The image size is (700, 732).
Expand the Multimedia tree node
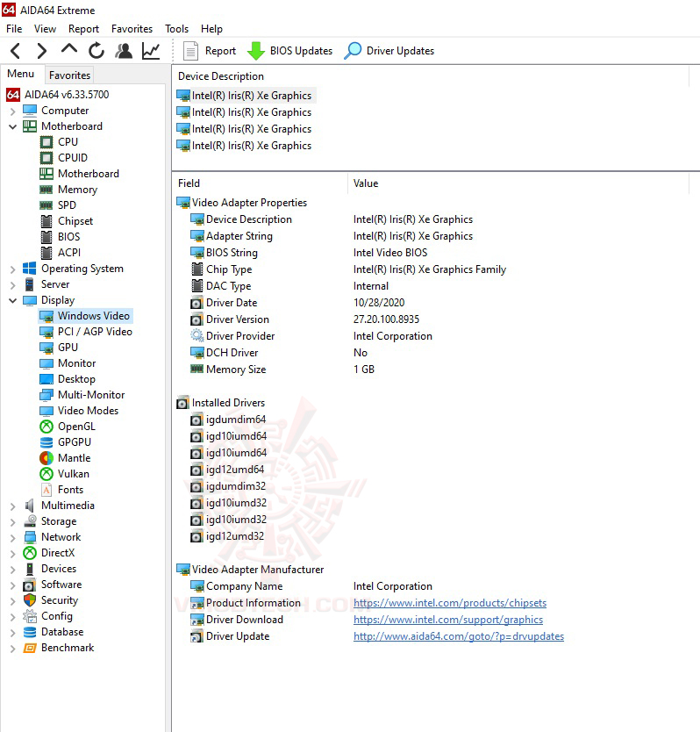(12, 506)
